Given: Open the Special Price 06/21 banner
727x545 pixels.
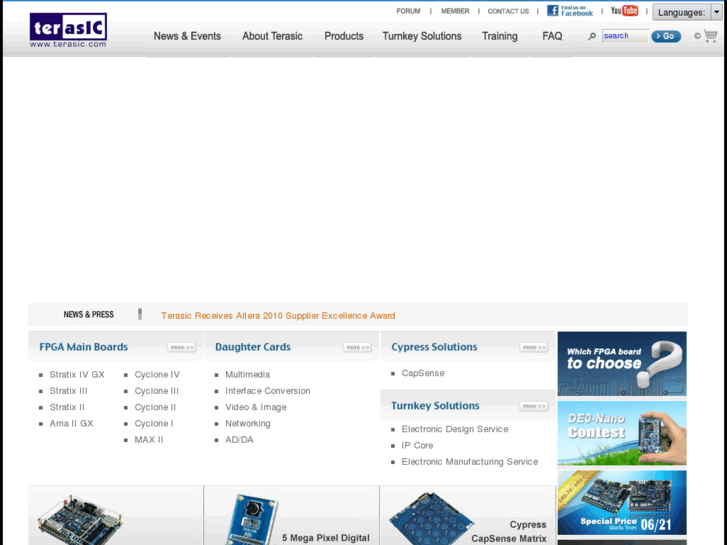Looking at the screenshot, I should [x=622, y=503].
